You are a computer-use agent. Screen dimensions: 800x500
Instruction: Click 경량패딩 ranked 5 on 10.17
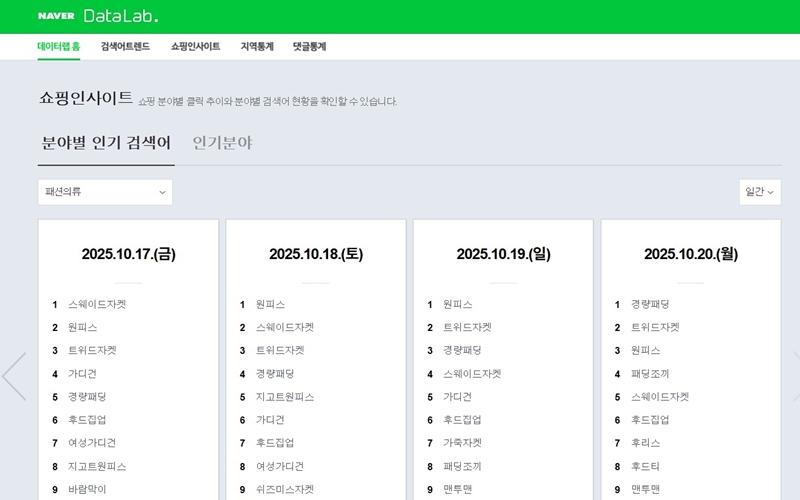[x=87, y=397]
